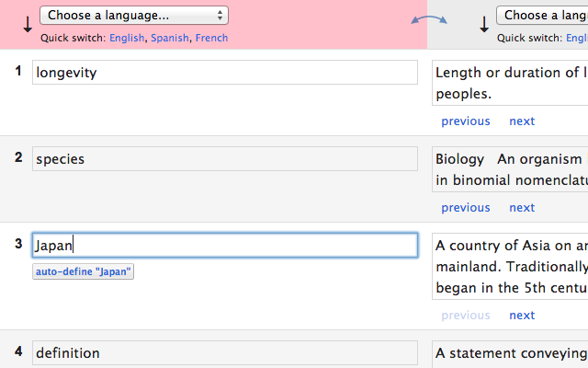Image resolution: width=588 pixels, height=368 pixels.
Task: Switch left language to English
Action: tap(125, 38)
